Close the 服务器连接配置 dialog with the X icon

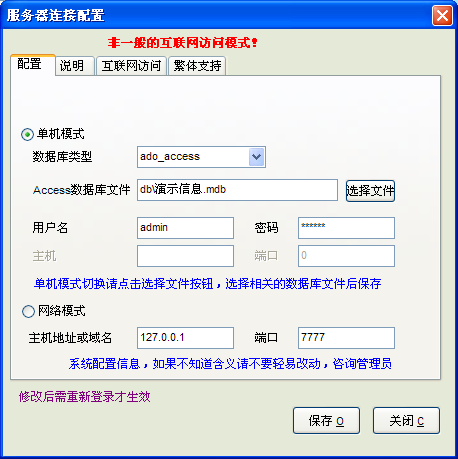[442, 15]
